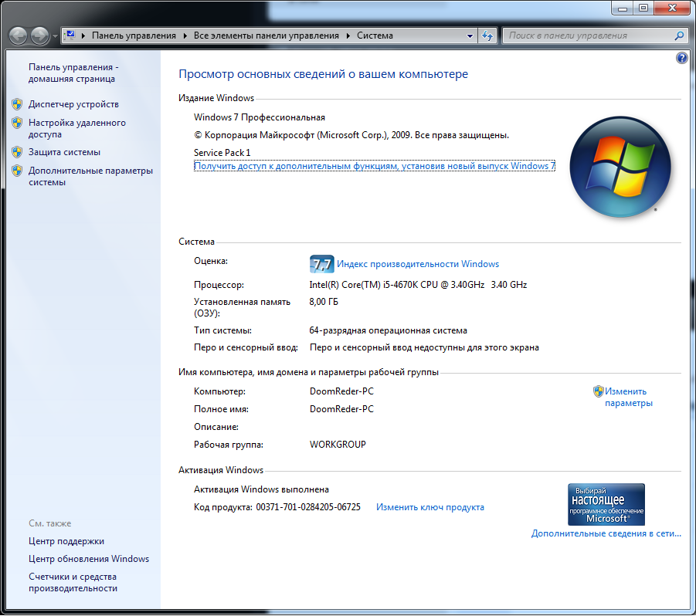Viewport: 696px width, 616px height.
Task: Click "64-разрядная операционная система" text
Action: coord(388,330)
